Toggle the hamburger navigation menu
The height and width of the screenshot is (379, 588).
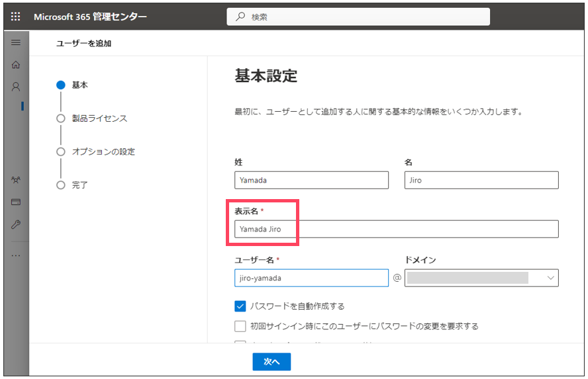[16, 43]
